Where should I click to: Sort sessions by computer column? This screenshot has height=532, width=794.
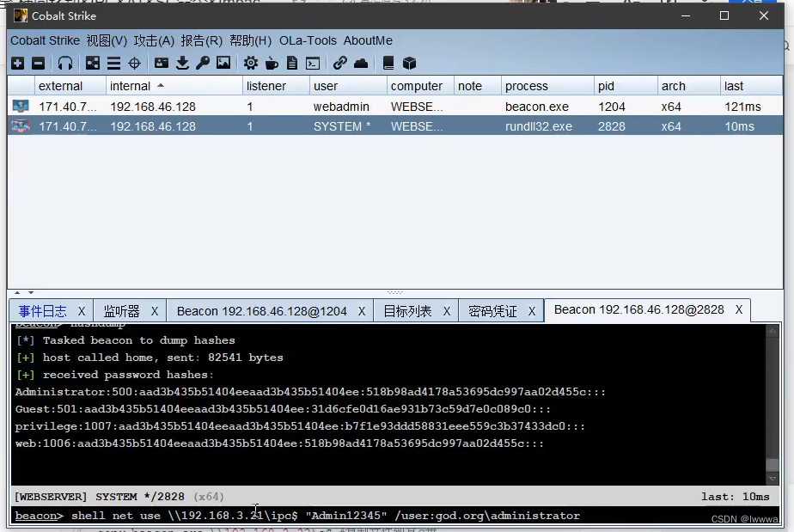click(x=420, y=86)
